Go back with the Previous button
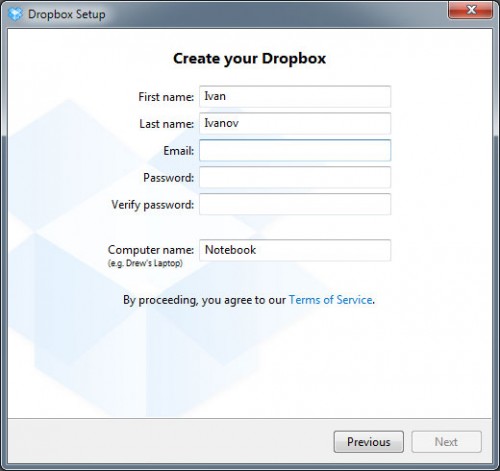 pos(369,442)
